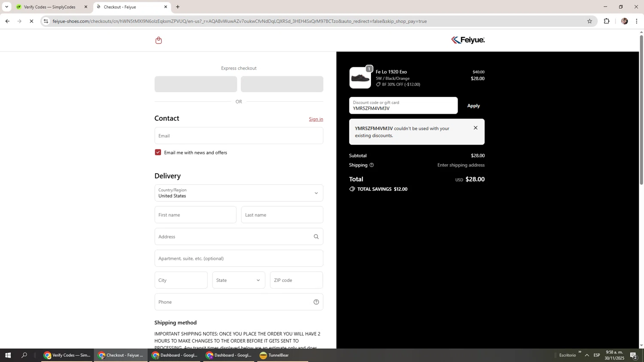Show hidden system tray icons
644x362 pixels.
[587, 355]
